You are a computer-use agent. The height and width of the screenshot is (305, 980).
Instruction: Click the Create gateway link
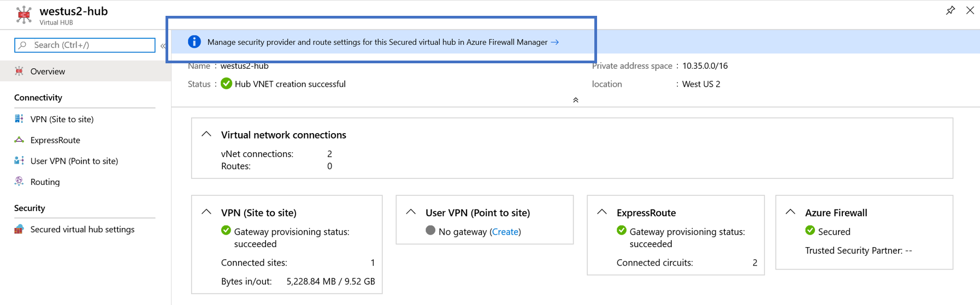(x=505, y=232)
